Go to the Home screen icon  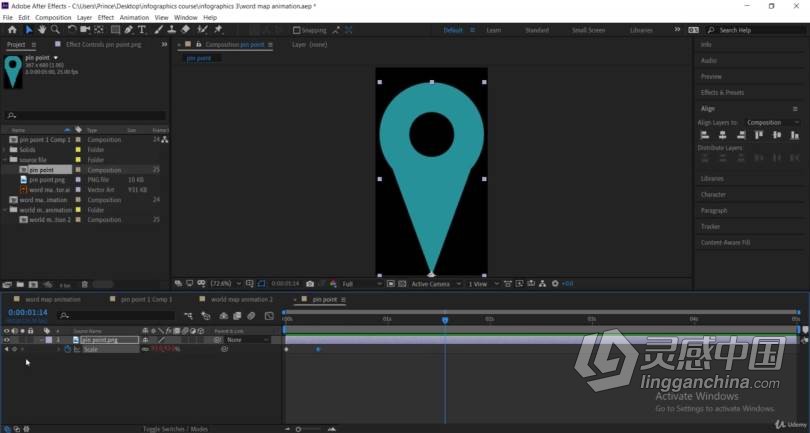[12, 30]
